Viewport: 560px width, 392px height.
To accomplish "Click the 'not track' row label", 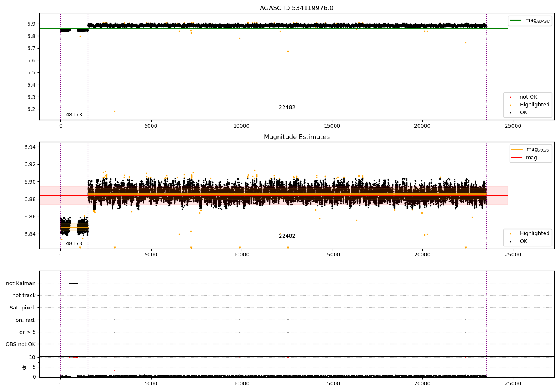I will pyautogui.click(x=24, y=295).
